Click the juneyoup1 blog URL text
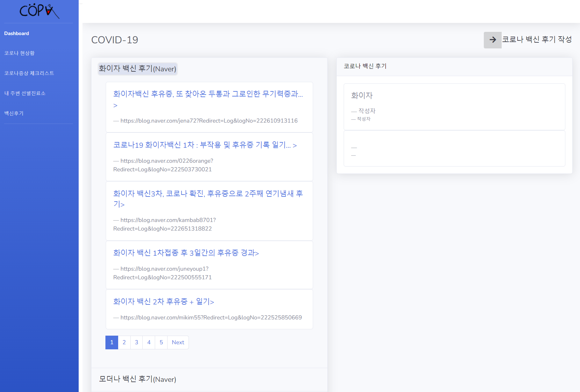The image size is (580, 392). [162, 273]
